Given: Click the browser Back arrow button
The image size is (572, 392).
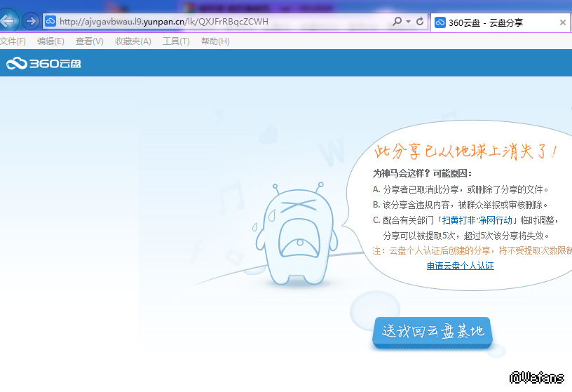Looking at the screenshot, I should point(7,21).
